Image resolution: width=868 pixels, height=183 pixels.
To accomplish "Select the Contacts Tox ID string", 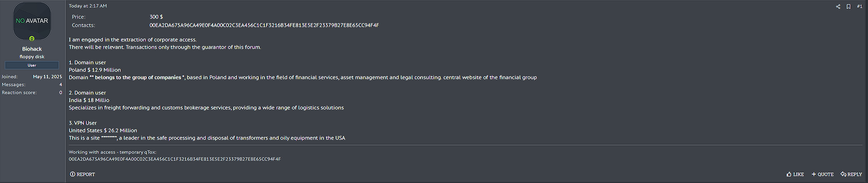I will pyautogui.click(x=264, y=25).
